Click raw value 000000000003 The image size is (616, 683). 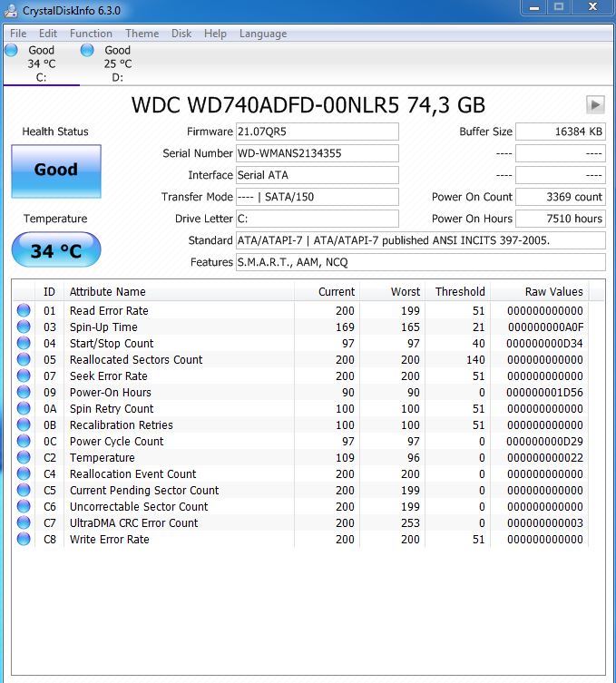point(545,522)
